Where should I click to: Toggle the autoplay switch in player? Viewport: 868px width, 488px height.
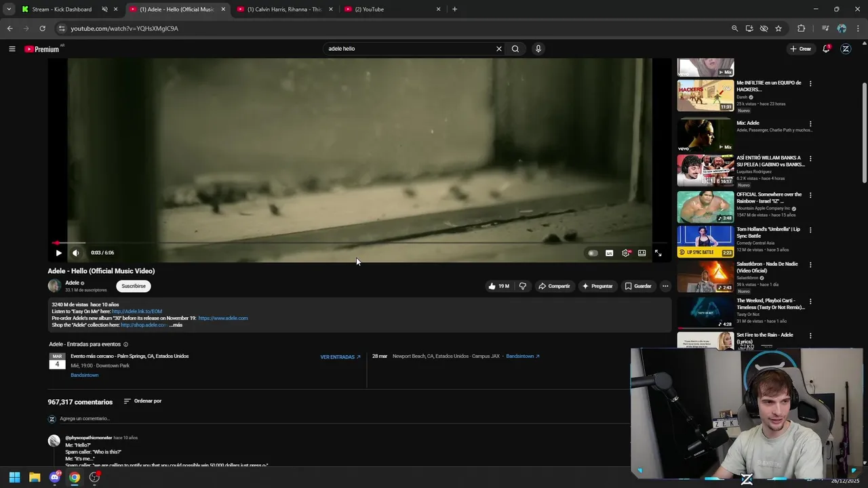click(x=593, y=253)
